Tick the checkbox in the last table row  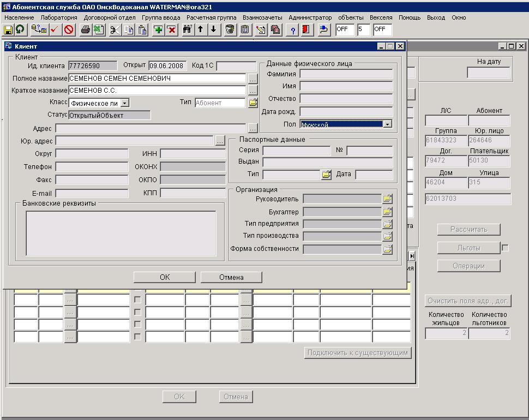click(x=137, y=337)
